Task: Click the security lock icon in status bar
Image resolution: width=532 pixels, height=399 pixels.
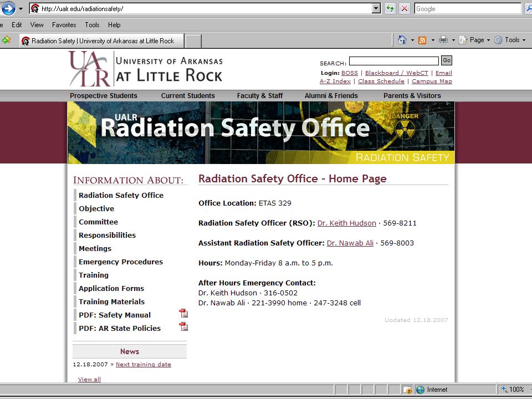Action: 407,390
